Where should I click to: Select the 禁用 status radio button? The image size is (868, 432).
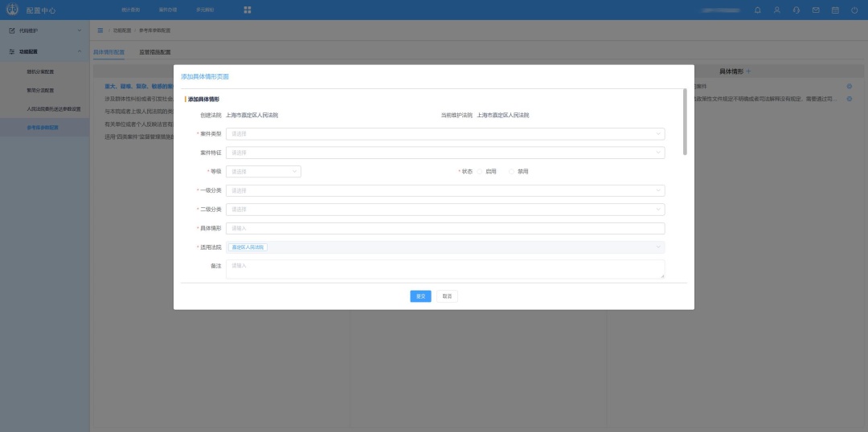click(x=512, y=171)
